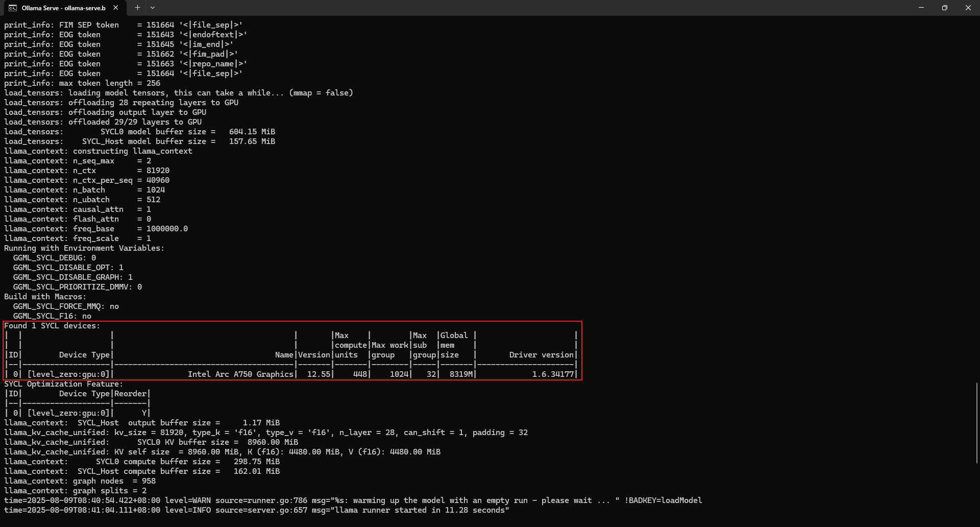This screenshot has width=980, height=527.
Task: Click 'SYCL0 model buffer size = 604.15 MiB'
Action: [188, 132]
